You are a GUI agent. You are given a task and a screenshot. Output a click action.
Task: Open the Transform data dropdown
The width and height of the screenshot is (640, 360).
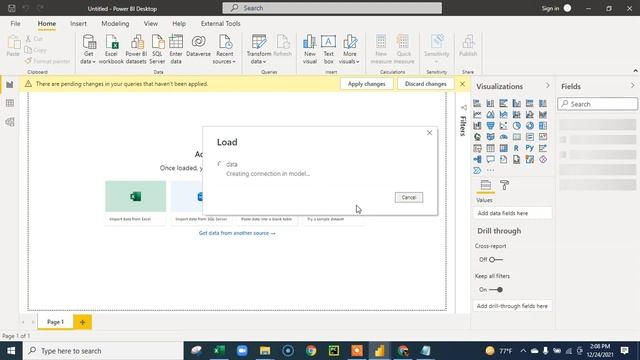[x=259, y=49]
